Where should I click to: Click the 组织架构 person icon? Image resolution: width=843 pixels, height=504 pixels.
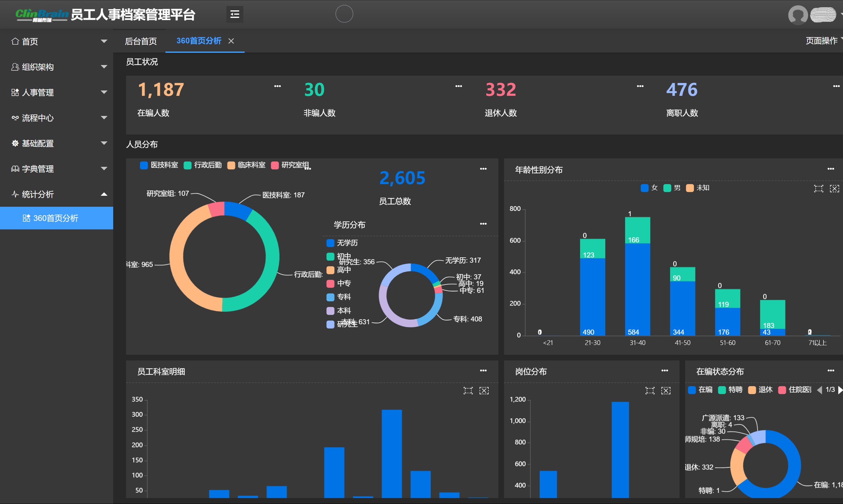pos(15,67)
